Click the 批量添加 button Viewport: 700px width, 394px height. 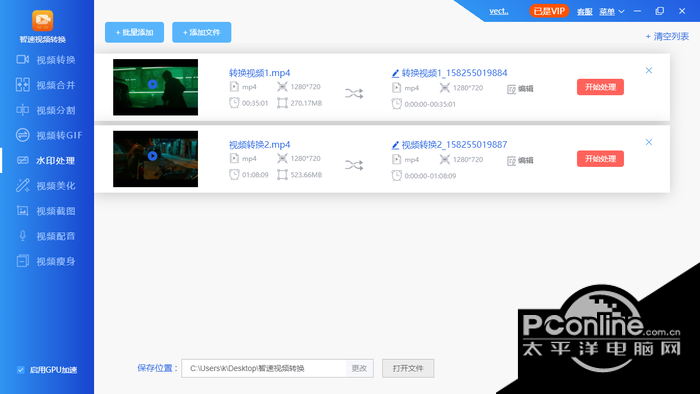click(134, 32)
